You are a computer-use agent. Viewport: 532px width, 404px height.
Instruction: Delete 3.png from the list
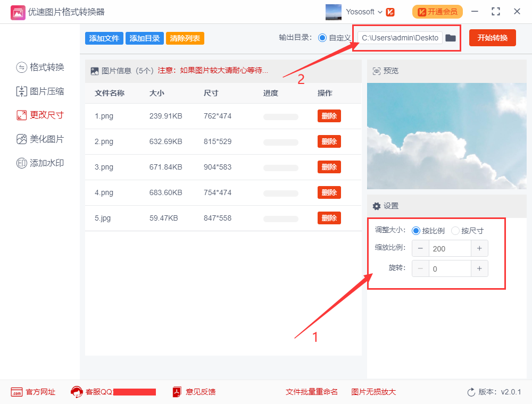point(329,167)
